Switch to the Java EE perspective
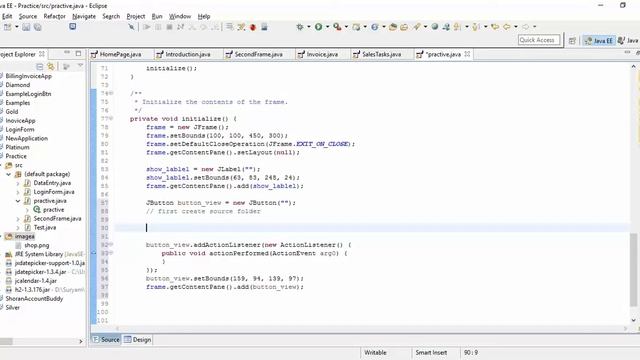640x360 pixels. (x=599, y=40)
